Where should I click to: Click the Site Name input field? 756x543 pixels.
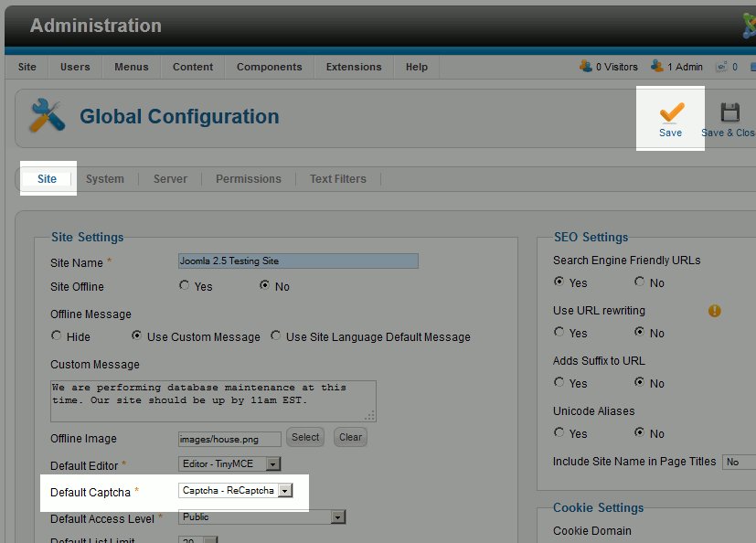(298, 261)
